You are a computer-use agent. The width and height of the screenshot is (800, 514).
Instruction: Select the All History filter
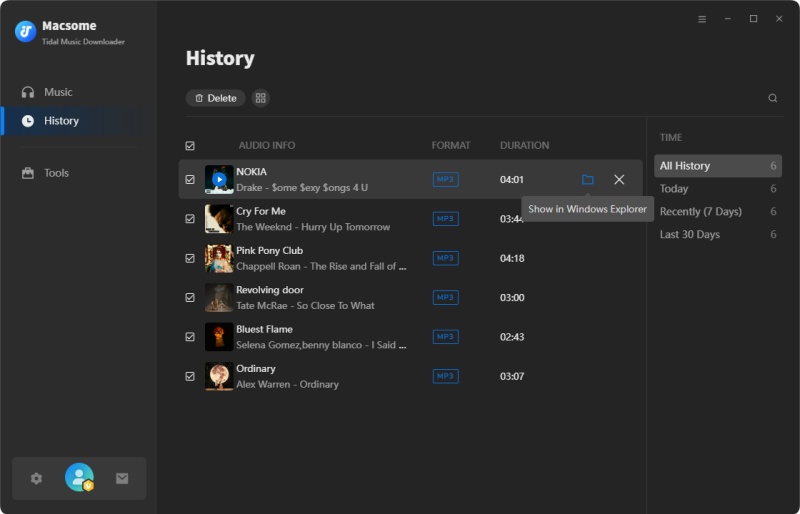click(x=717, y=166)
